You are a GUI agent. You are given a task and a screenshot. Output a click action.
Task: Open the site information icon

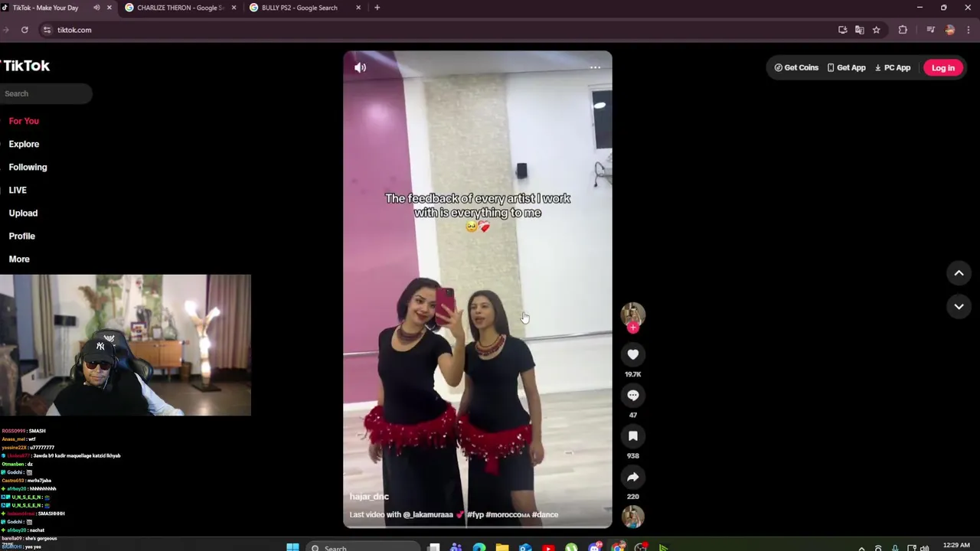tap(47, 30)
